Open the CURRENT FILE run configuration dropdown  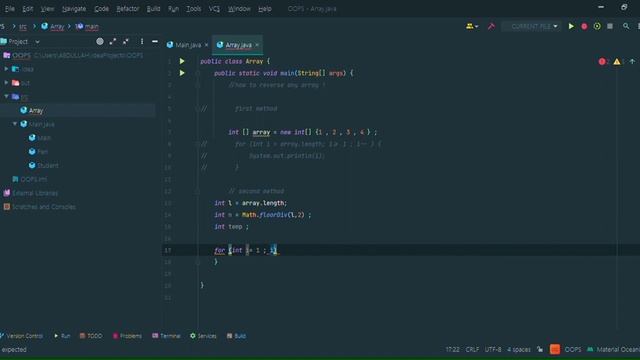tap(531, 26)
